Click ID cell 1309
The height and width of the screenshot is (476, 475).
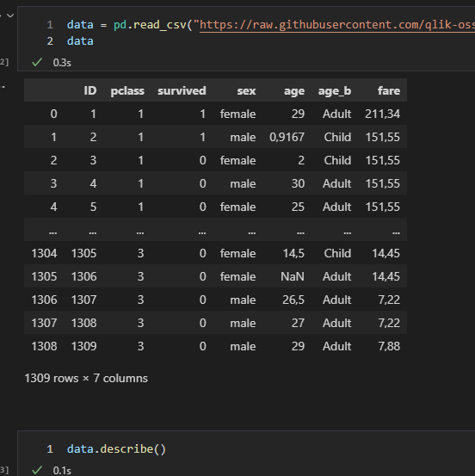83,346
